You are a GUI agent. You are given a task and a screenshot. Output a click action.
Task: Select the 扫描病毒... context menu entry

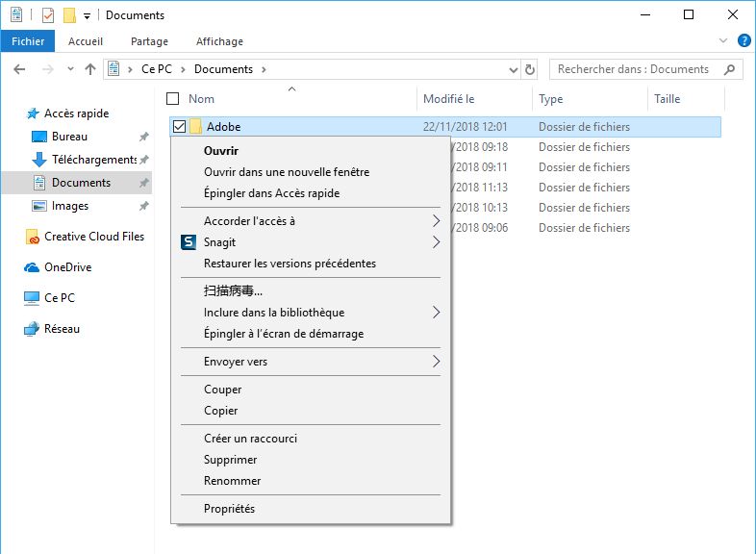(x=311, y=291)
